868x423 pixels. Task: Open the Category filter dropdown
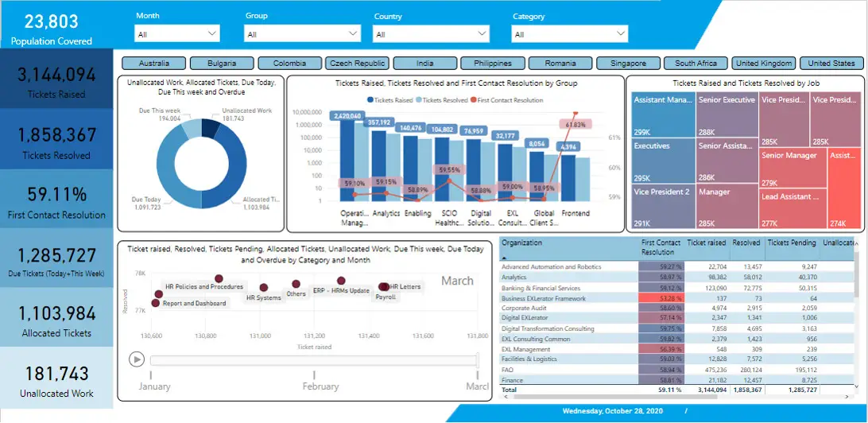(570, 34)
